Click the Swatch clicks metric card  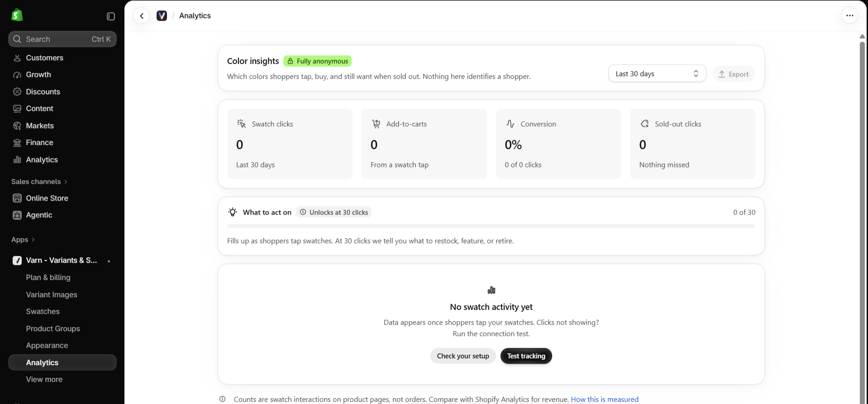point(290,144)
